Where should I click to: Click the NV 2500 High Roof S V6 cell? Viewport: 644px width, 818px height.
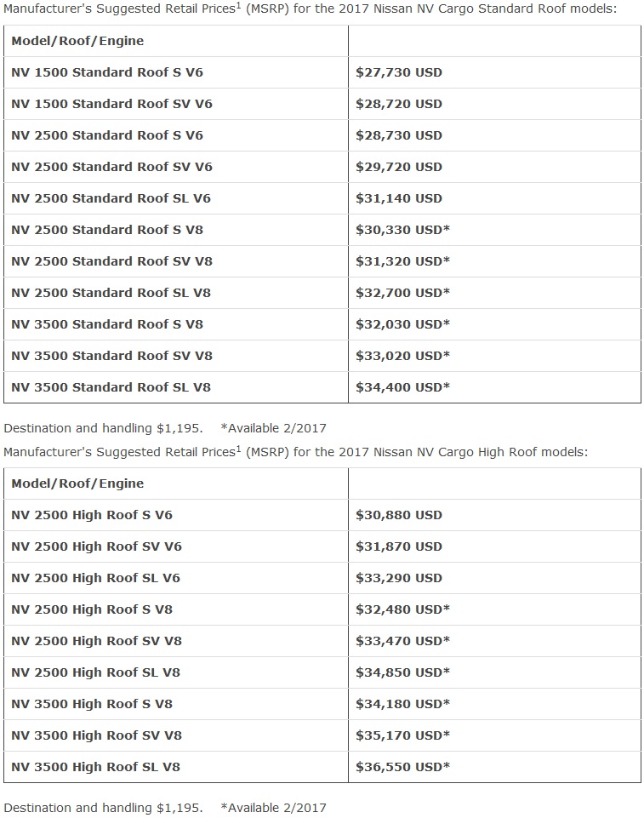point(92,515)
